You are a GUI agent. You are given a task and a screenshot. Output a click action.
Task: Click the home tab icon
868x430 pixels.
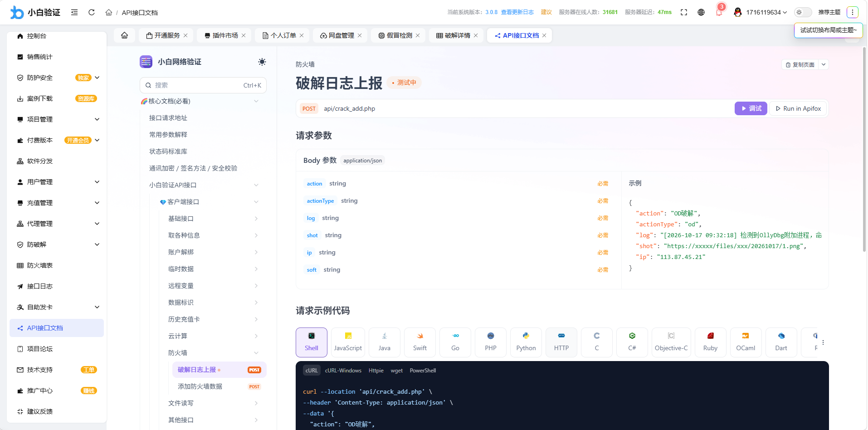[124, 35]
